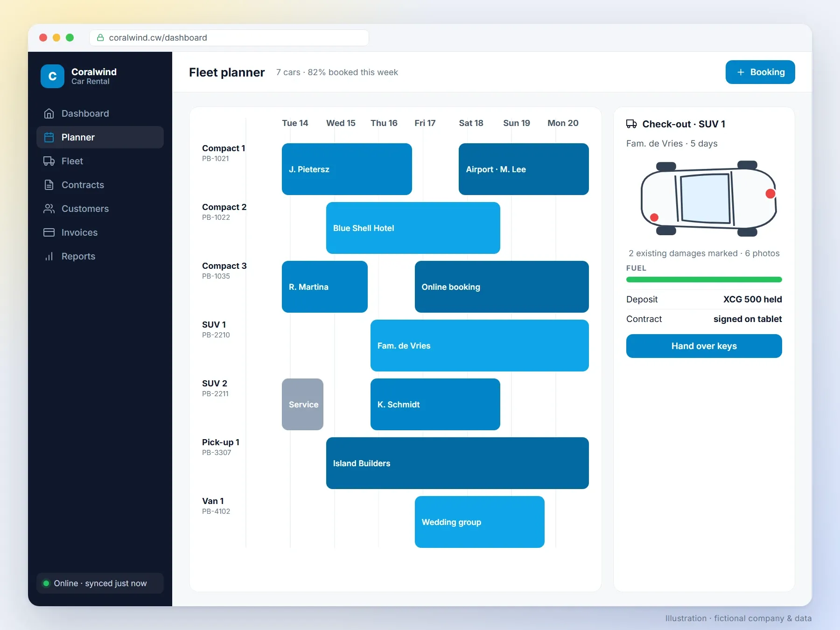The width and height of the screenshot is (840, 630).
Task: Click the Coralwind logo icon
Action: (x=52, y=76)
